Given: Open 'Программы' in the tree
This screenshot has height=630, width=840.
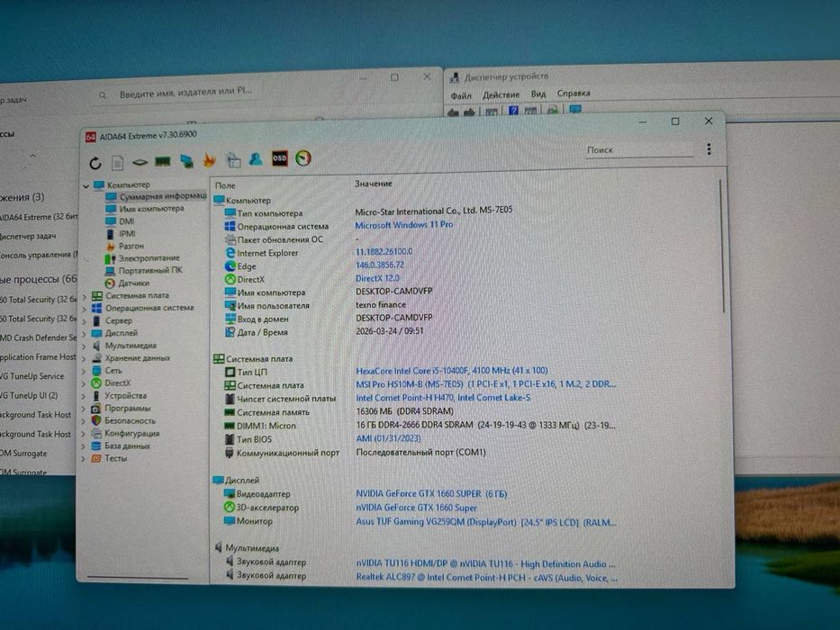Looking at the screenshot, I should 128,409.
